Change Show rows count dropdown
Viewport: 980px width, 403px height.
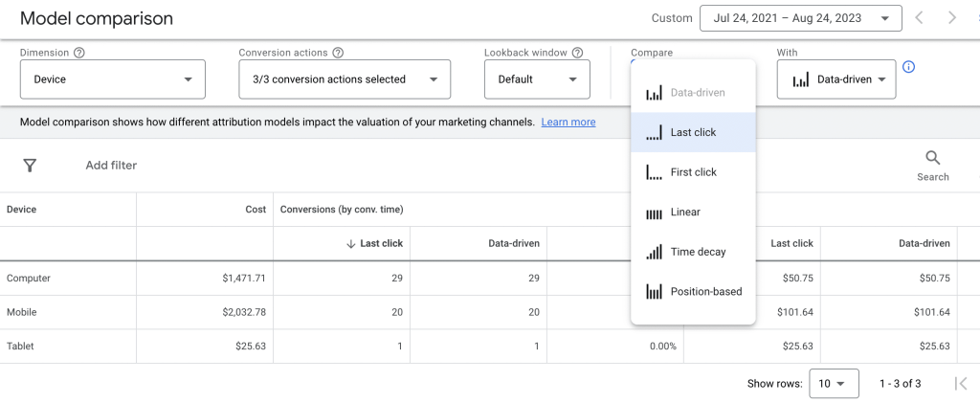point(832,384)
